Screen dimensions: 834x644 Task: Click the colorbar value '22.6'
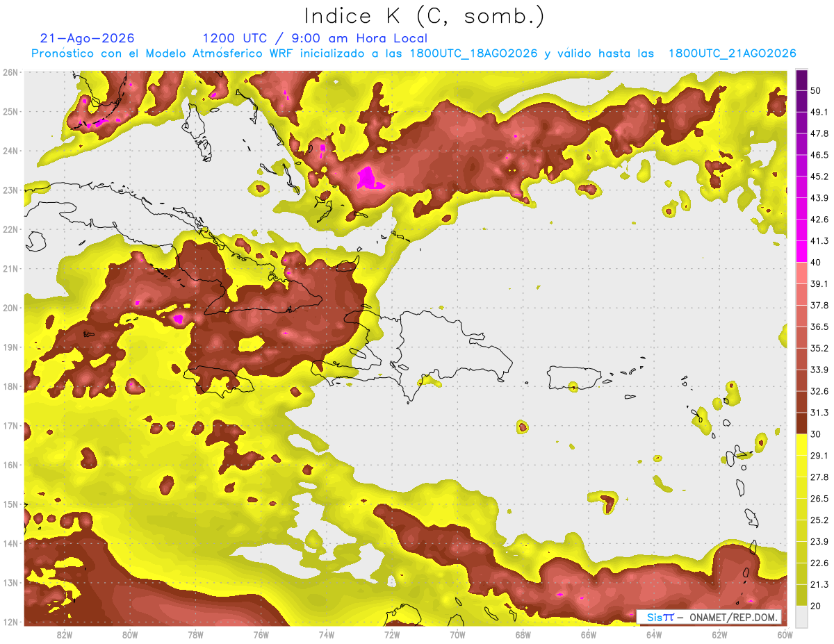[819, 563]
